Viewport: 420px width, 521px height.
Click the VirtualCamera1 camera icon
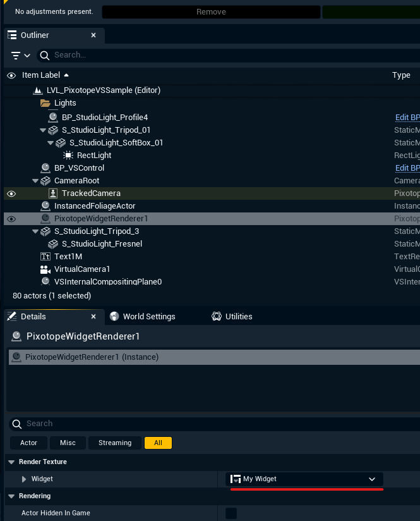45,269
